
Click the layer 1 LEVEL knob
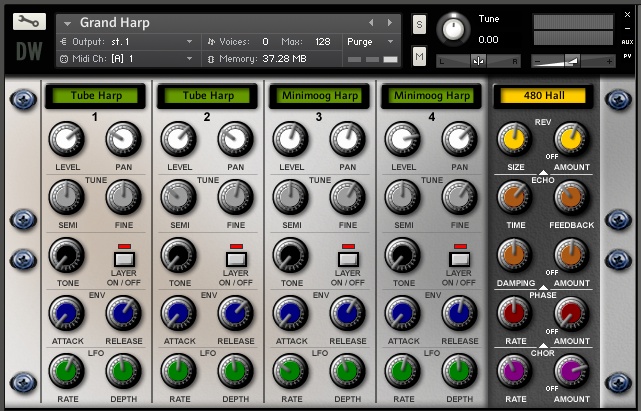pyautogui.click(x=68, y=140)
